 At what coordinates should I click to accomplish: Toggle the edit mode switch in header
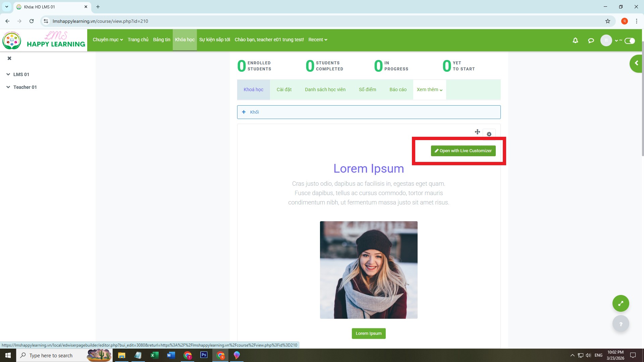click(x=630, y=41)
